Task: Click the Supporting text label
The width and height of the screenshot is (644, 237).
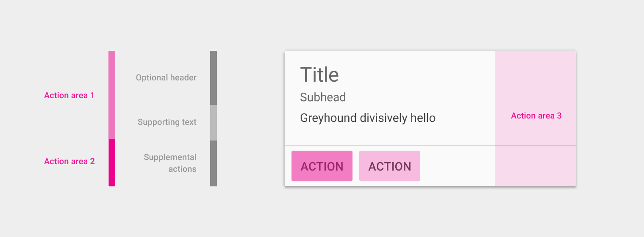Action: click(167, 122)
